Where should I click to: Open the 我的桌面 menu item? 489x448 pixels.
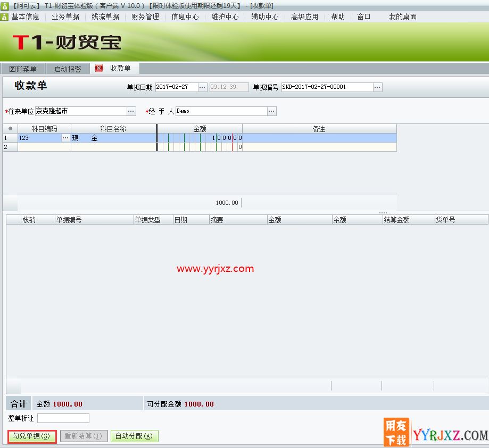pyautogui.click(x=403, y=17)
